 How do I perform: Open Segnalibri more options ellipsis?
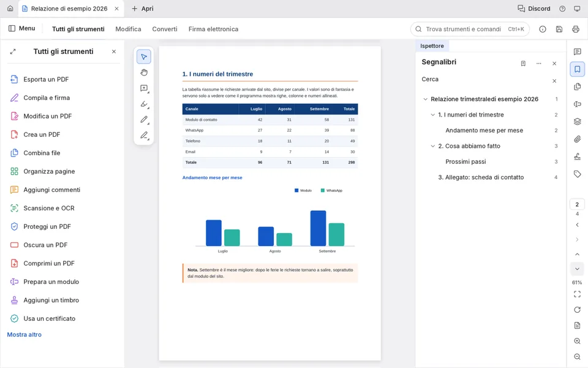click(x=539, y=63)
